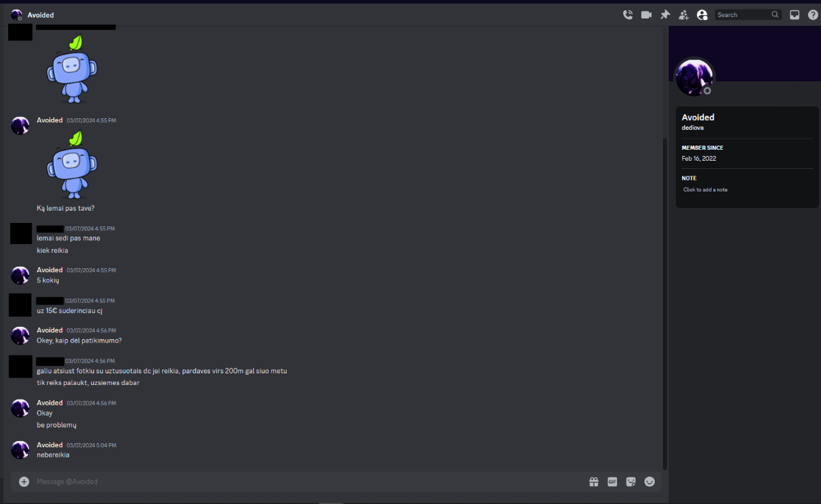Start a video call
The height and width of the screenshot is (504, 821).
pyautogui.click(x=646, y=14)
